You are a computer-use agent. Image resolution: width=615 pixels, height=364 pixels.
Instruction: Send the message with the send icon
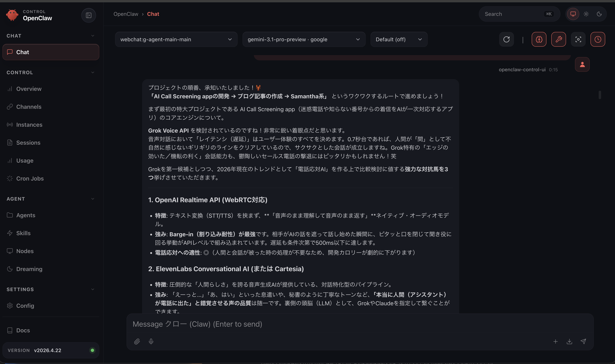583,341
